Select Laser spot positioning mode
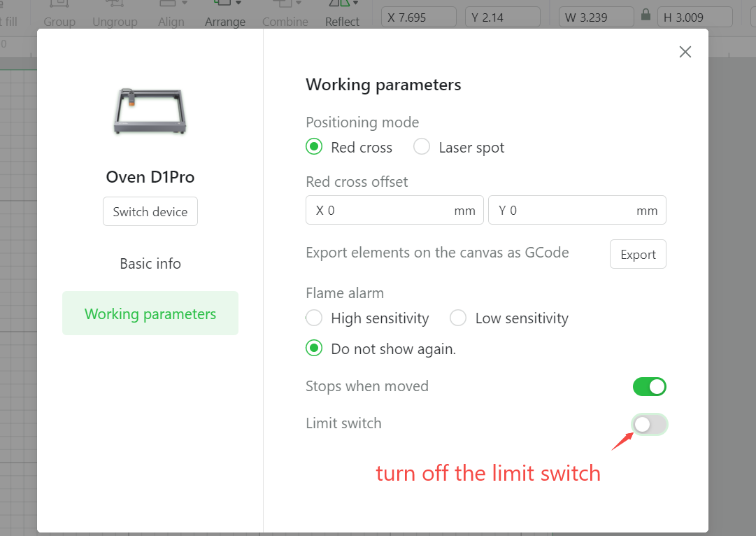 (x=422, y=147)
